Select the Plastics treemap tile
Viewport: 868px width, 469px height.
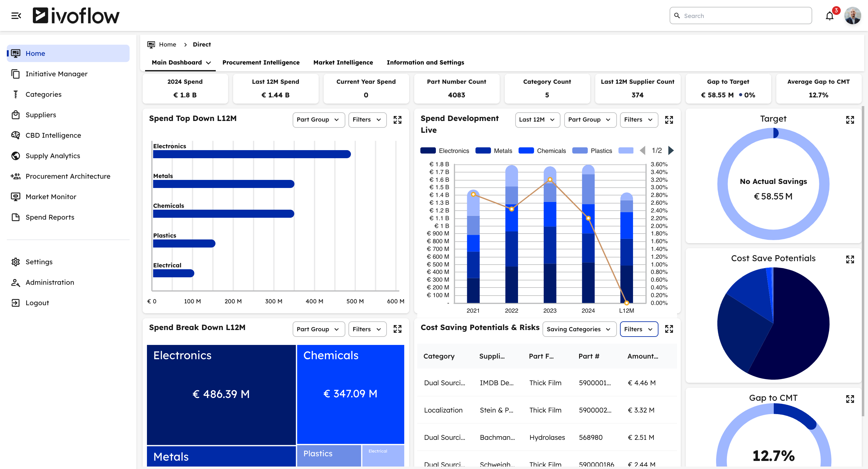[x=329, y=456]
